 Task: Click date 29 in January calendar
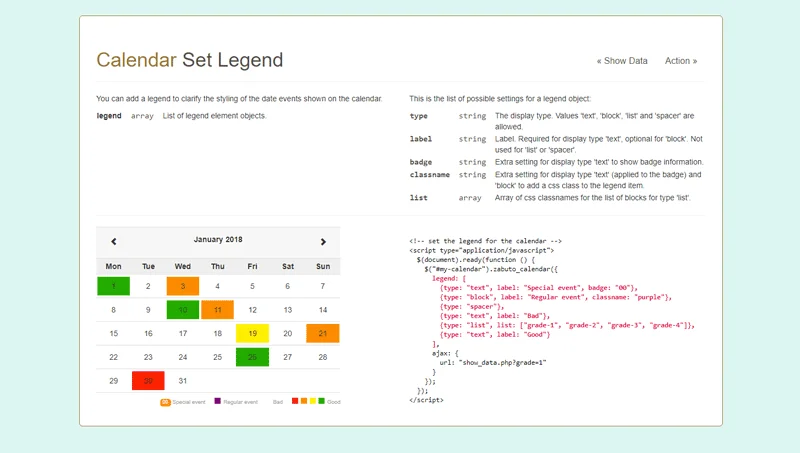[x=113, y=381]
